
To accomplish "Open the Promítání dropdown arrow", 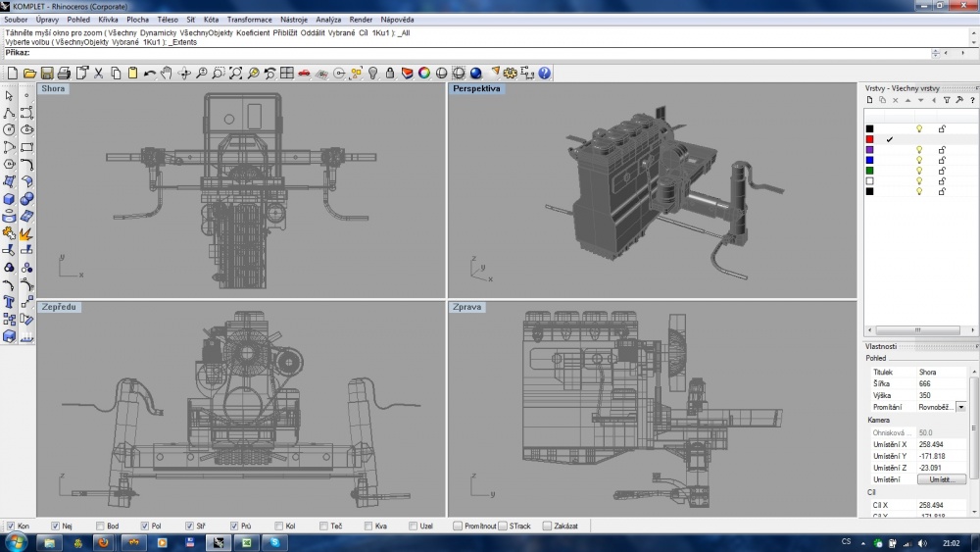I will click(x=960, y=407).
